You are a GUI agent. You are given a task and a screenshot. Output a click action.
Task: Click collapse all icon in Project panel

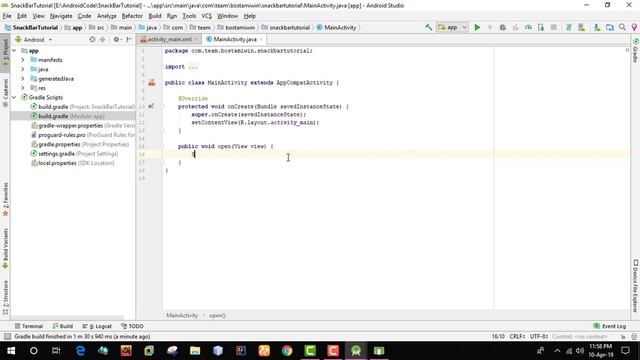[102, 40]
